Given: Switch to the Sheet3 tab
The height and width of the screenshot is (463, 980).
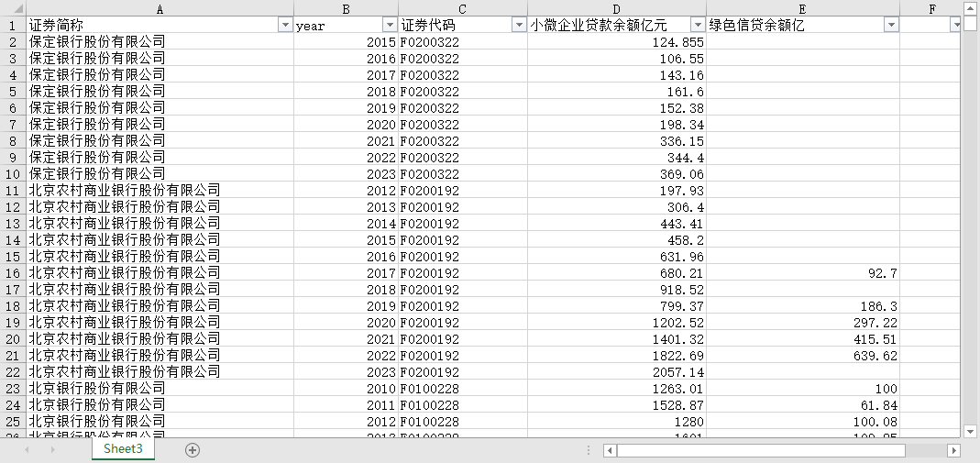Looking at the screenshot, I should coord(123,448).
